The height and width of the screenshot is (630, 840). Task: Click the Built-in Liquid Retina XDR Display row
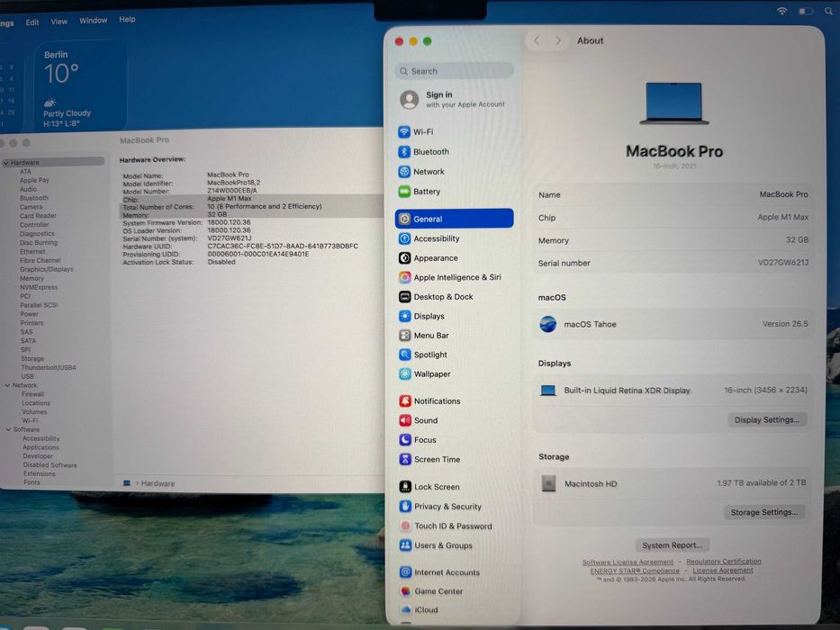[x=673, y=390]
